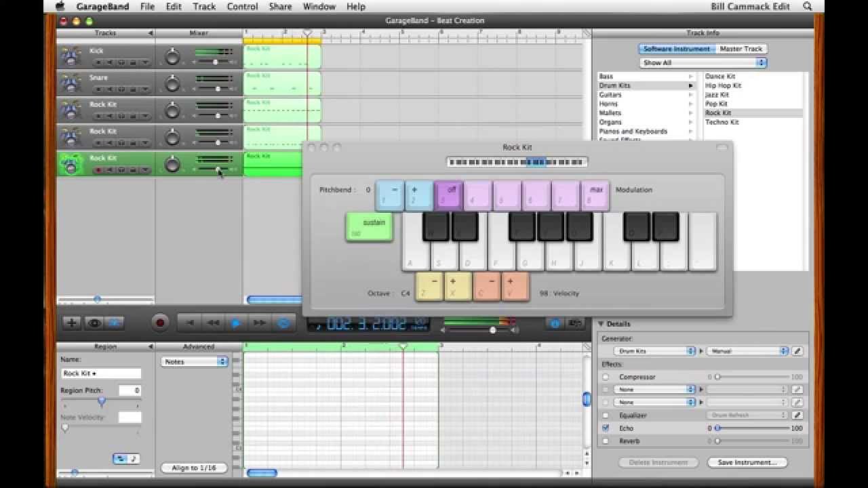
Task: Edit generator settings with pencil icon
Action: [797, 351]
